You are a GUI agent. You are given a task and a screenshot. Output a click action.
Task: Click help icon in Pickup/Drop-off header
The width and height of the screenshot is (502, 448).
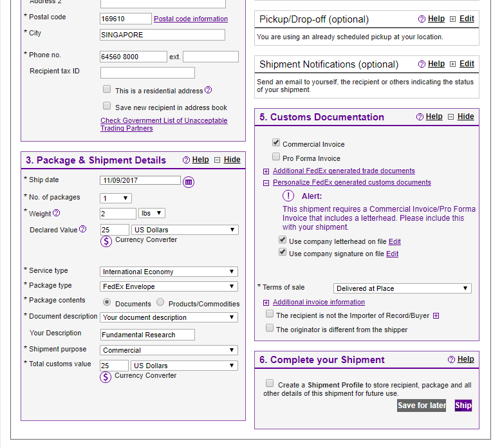(422, 19)
